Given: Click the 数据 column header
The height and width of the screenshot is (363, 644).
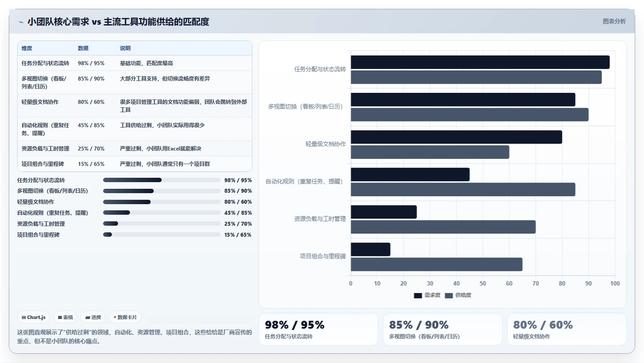Looking at the screenshot, I should tap(83, 48).
